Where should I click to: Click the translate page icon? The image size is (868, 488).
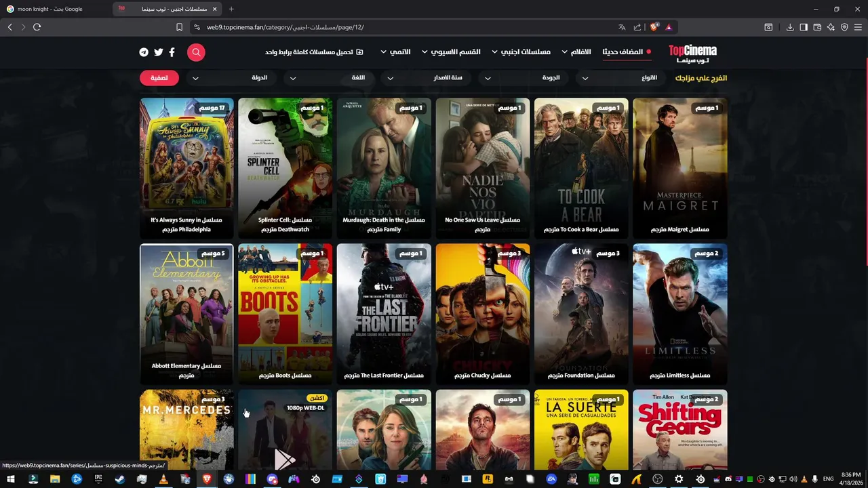(x=622, y=27)
